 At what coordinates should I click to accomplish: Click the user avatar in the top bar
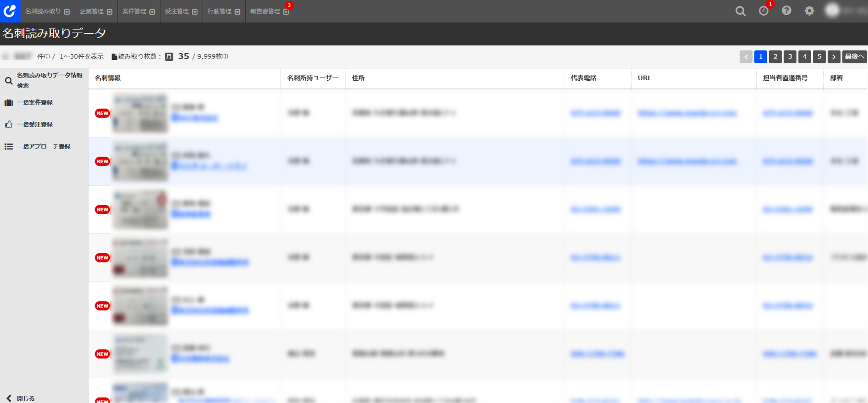832,10
